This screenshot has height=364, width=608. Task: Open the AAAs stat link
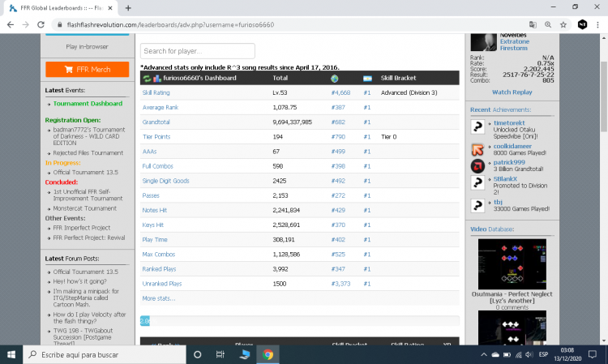[149, 152]
